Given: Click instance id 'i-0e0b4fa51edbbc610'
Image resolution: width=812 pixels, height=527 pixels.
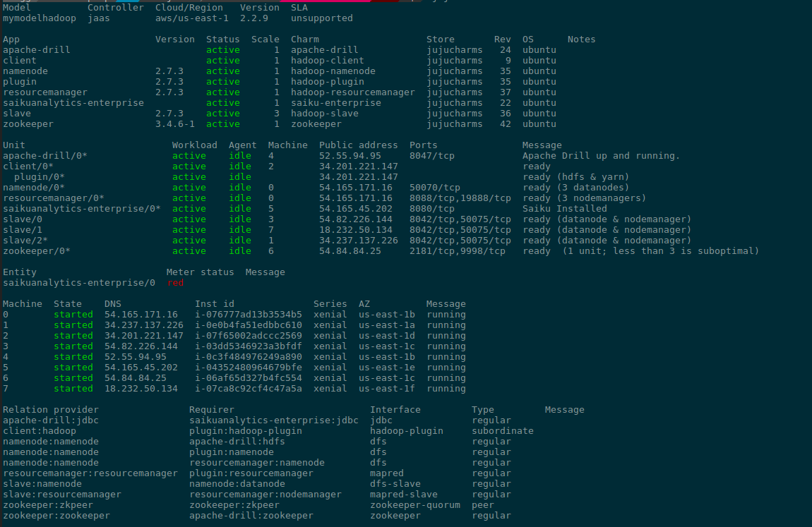Looking at the screenshot, I should [x=249, y=325].
